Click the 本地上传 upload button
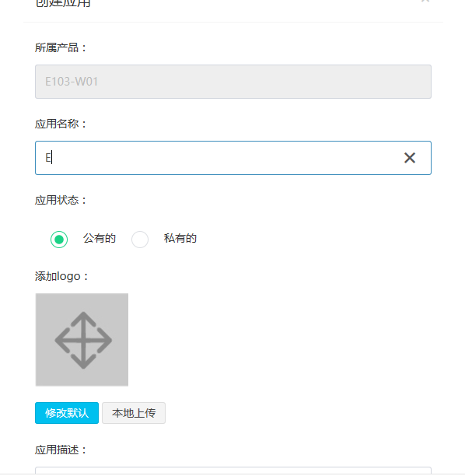This screenshot has height=476, width=465. point(134,413)
